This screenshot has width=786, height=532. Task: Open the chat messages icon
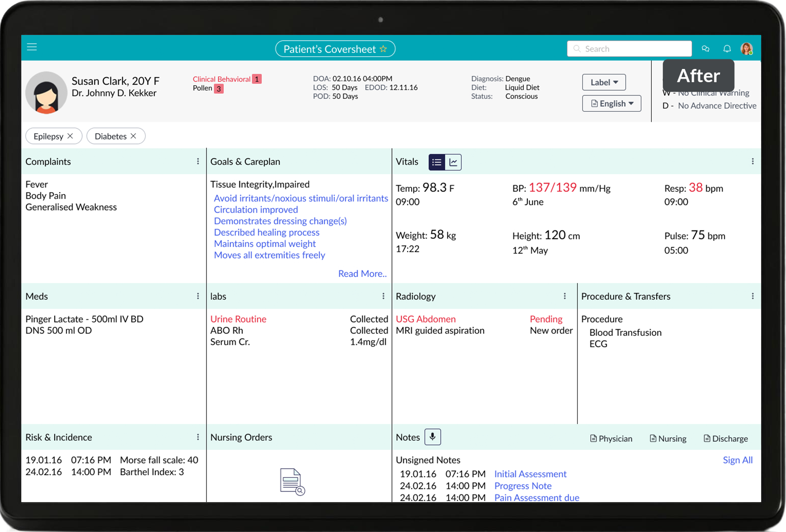705,49
